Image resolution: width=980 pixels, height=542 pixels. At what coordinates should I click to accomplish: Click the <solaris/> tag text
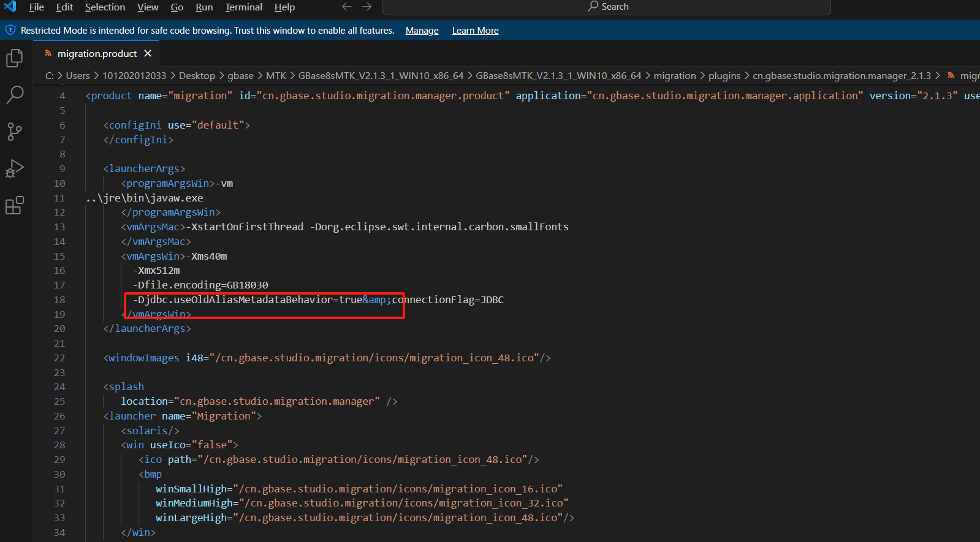point(150,431)
